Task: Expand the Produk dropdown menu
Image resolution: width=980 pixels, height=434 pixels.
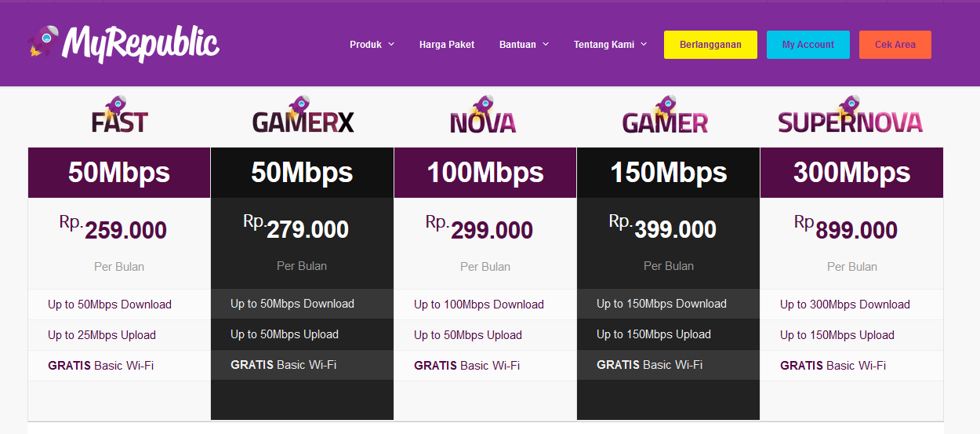Action: 372,45
